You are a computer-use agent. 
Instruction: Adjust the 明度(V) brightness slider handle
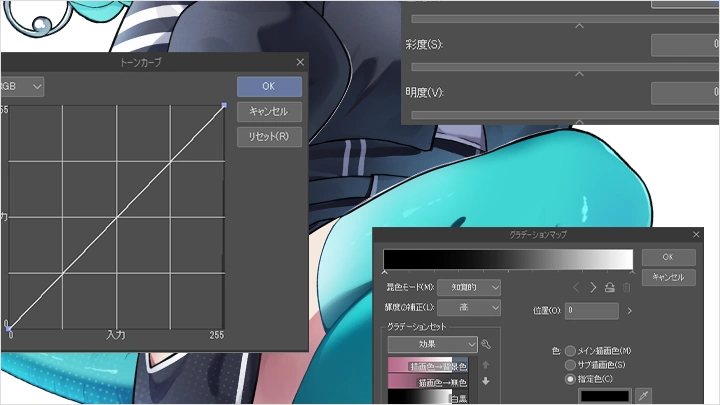coord(579,121)
